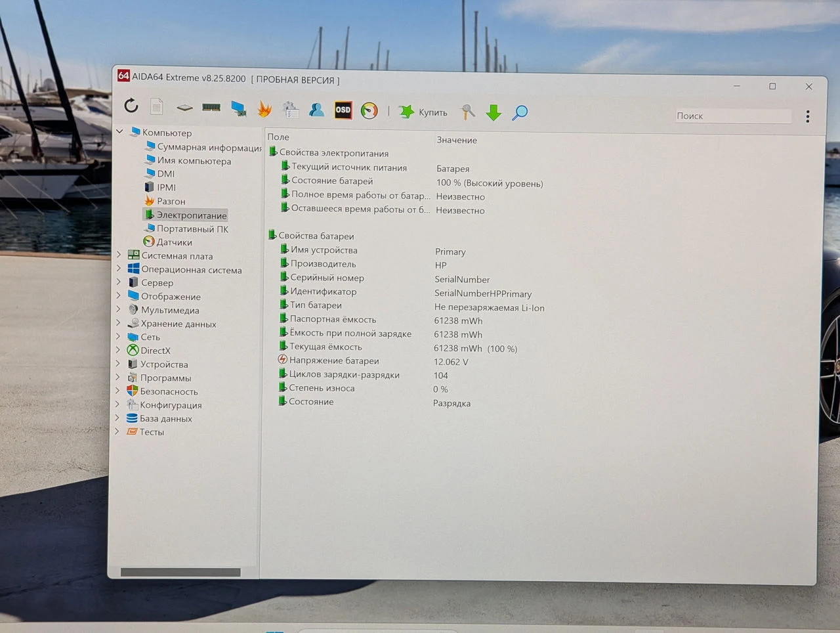Click the Свойства батареи group header
Screen dimensions: 840x633
(x=311, y=235)
